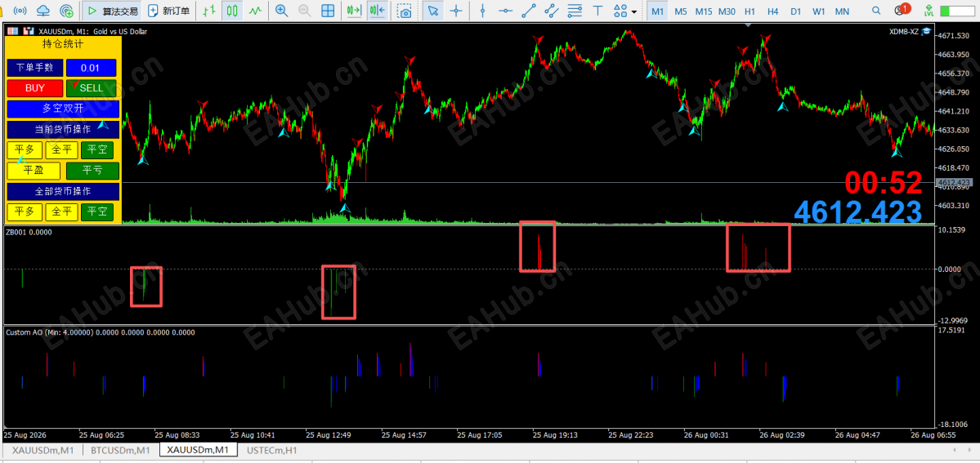Click the 下单手数 label button

click(x=34, y=68)
